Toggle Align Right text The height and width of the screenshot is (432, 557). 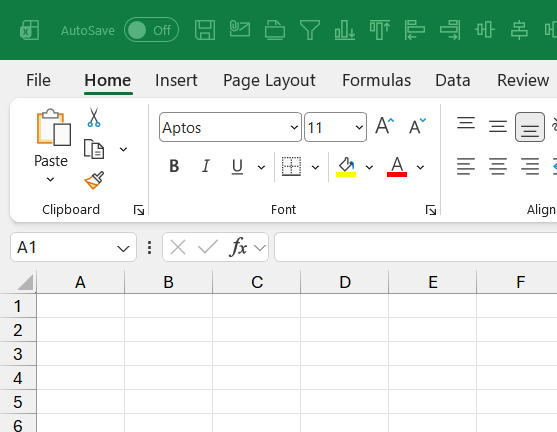tap(530, 166)
